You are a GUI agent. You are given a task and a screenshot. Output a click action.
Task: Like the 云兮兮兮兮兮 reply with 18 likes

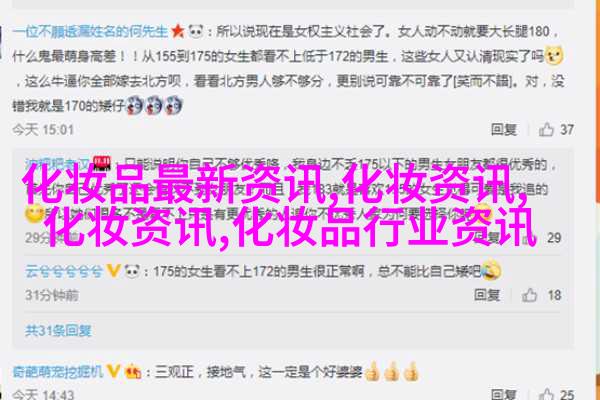point(530,295)
